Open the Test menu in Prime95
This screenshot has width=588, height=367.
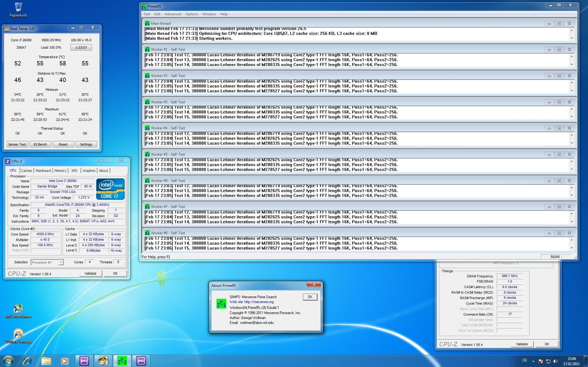click(x=147, y=14)
